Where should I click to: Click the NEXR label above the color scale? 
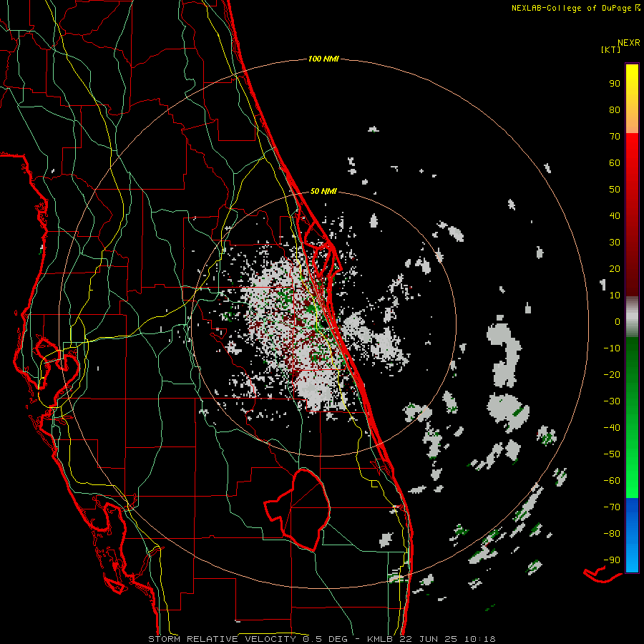(629, 43)
